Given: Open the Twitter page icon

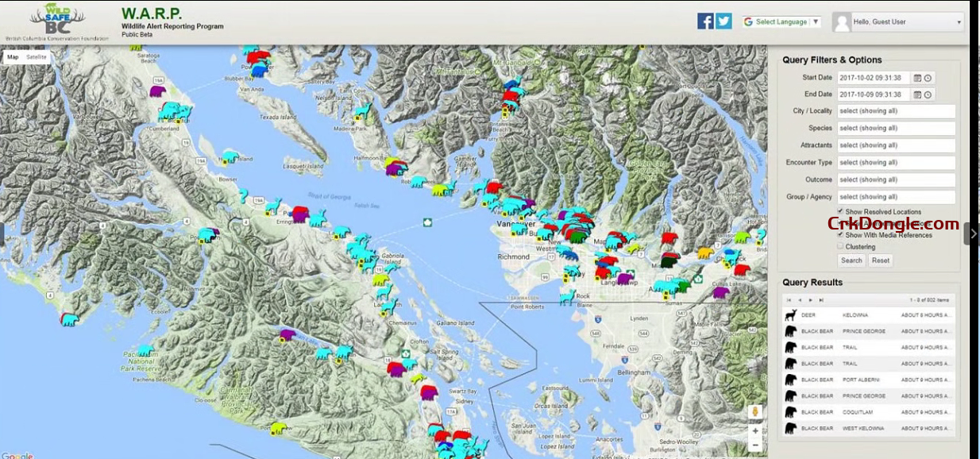Looking at the screenshot, I should pyautogui.click(x=723, y=21).
